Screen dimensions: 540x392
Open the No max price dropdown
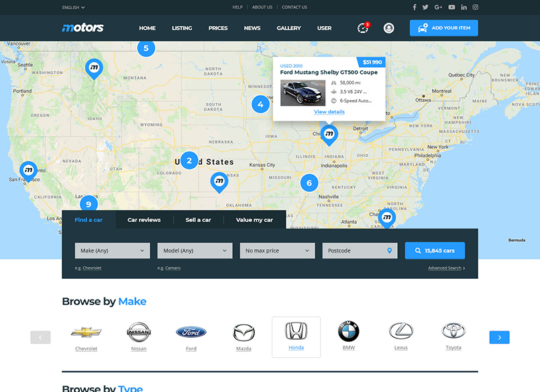pyautogui.click(x=277, y=251)
